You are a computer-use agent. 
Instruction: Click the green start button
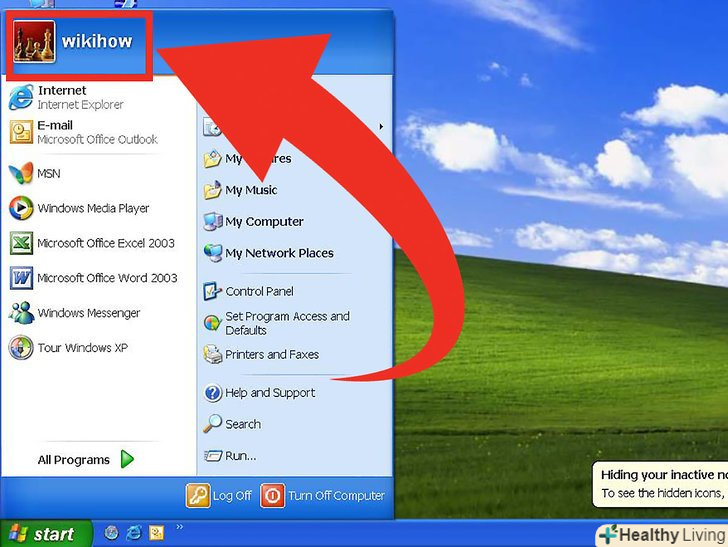click(x=46, y=534)
